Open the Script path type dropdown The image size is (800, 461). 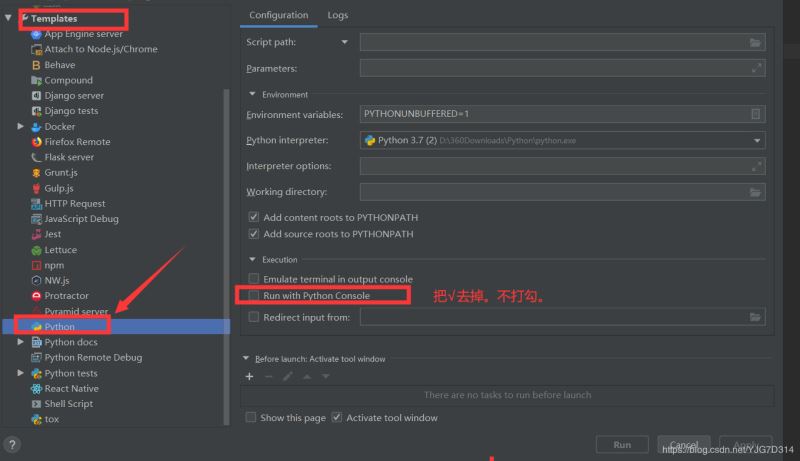[344, 42]
